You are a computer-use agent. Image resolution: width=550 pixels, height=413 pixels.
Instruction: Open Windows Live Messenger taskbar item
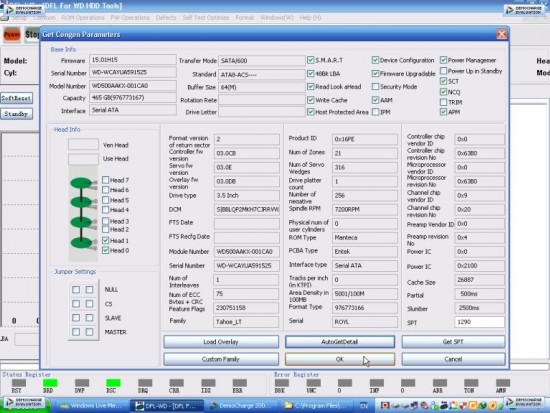(x=91, y=406)
